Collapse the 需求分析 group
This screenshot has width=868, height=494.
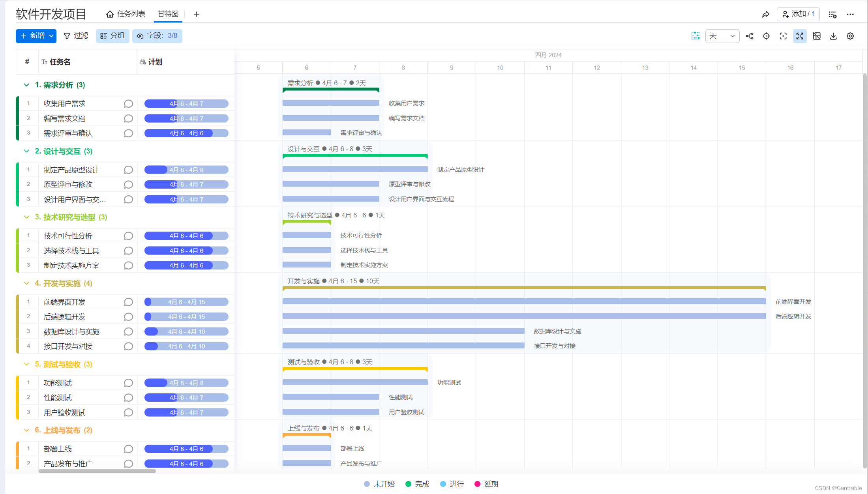tap(26, 85)
